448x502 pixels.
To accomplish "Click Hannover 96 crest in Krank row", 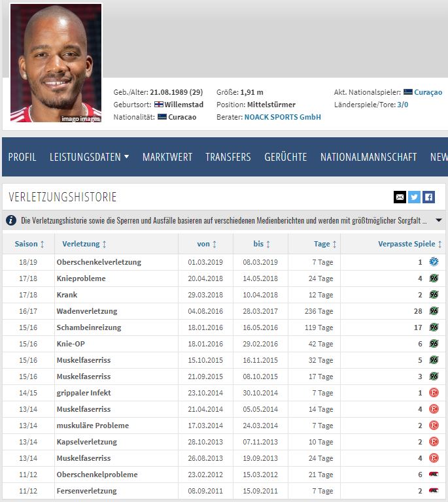I will tap(434, 295).
